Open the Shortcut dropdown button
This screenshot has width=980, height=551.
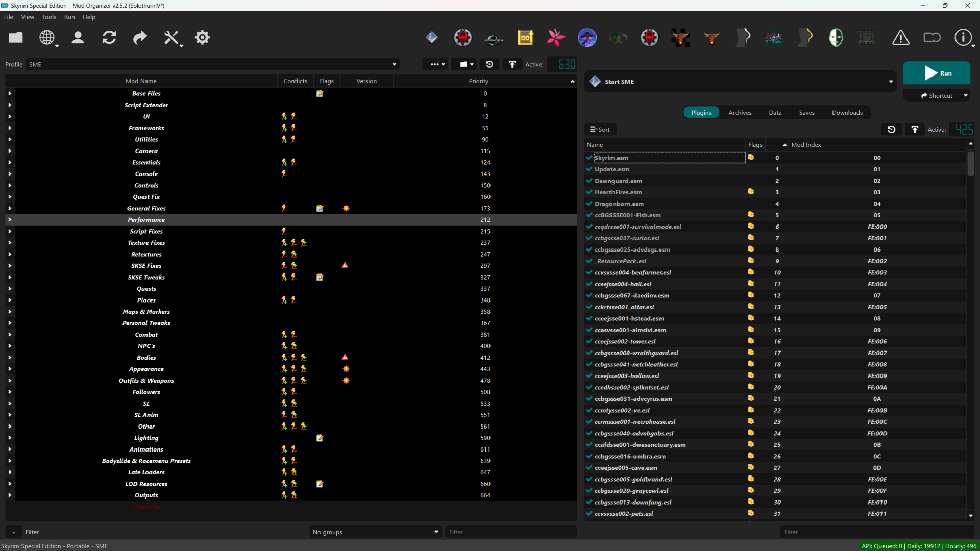point(937,96)
